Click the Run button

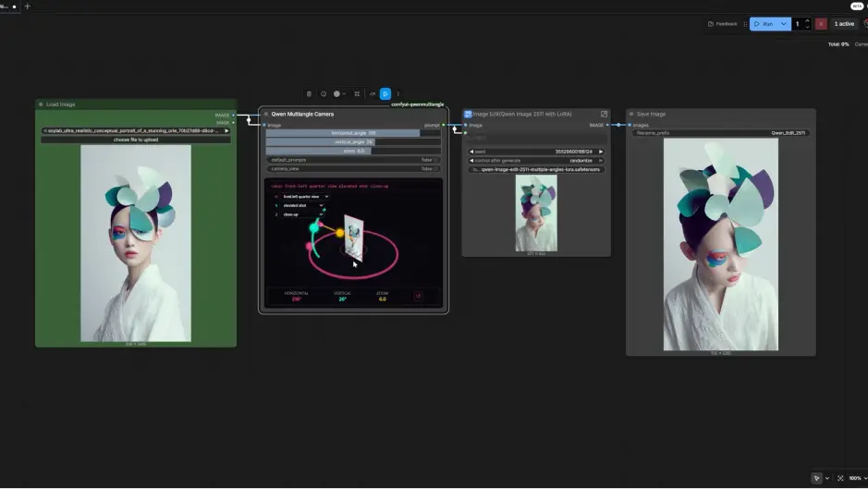764,24
